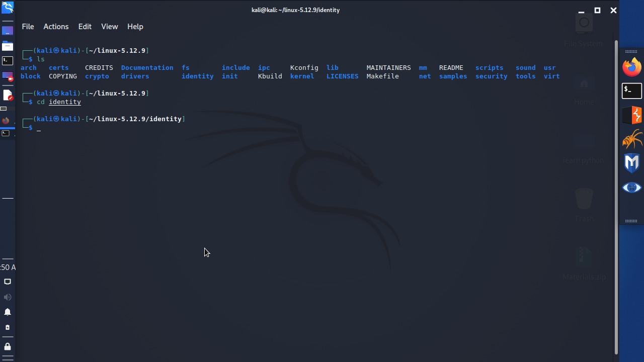Click the 'virt' directory name
Viewport: 644px width, 362px height.
click(552, 76)
